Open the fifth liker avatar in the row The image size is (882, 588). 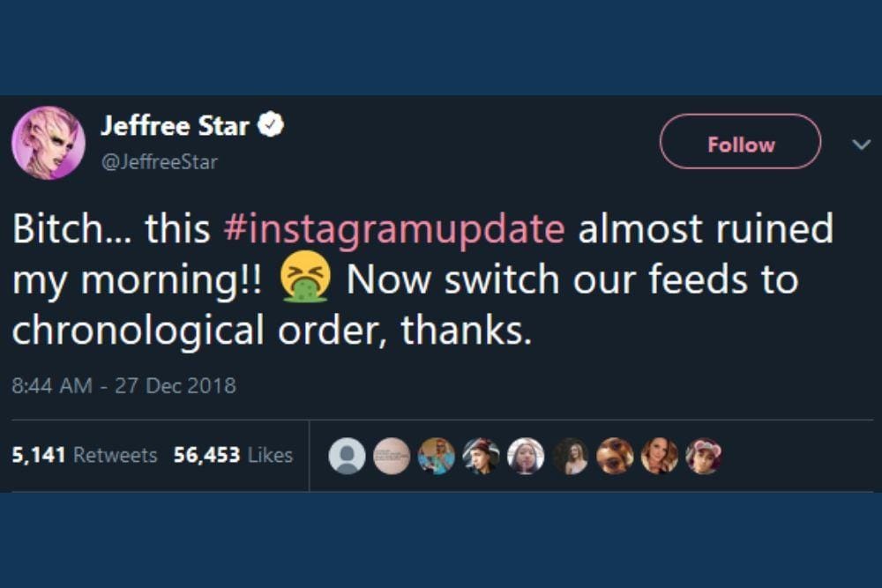point(526,456)
